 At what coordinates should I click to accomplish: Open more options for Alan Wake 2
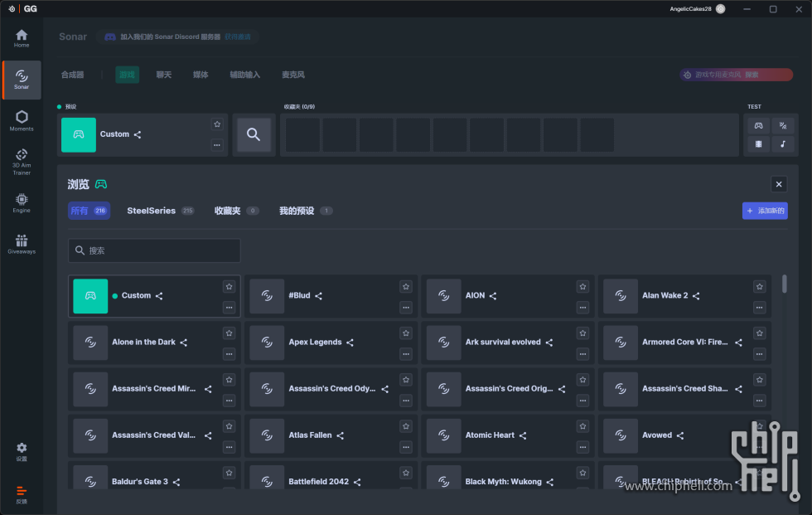click(x=759, y=308)
